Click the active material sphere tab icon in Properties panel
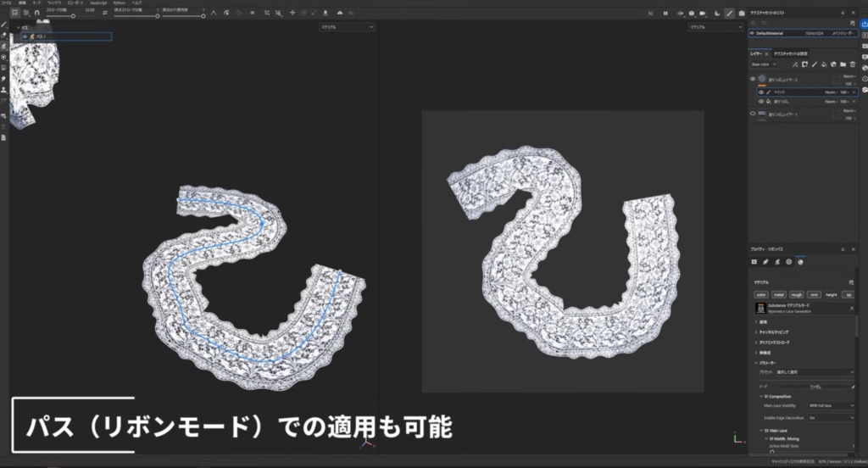Viewport: 868px width, 468px height. (x=800, y=262)
